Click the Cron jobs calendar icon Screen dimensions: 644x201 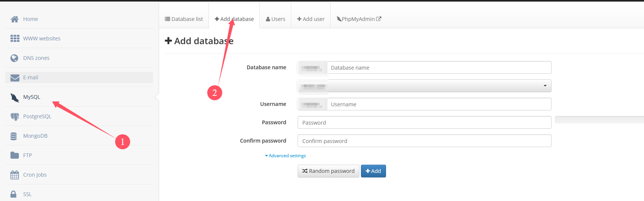click(x=15, y=175)
